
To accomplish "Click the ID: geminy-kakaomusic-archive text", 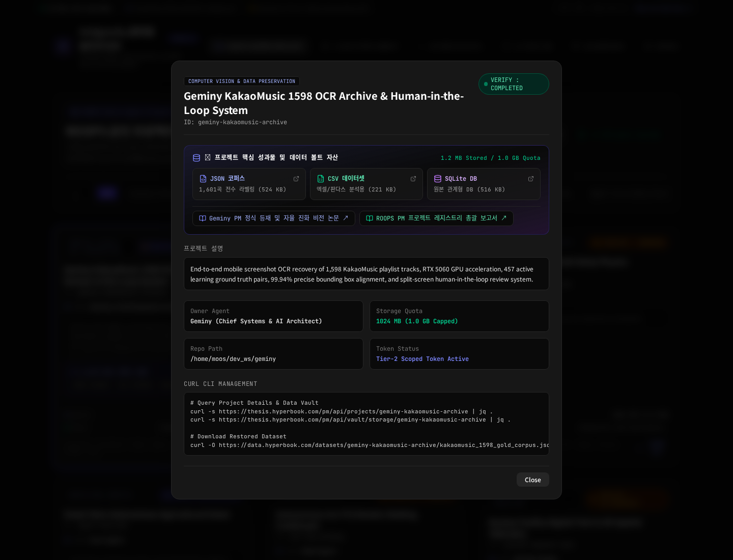I will click(236, 122).
